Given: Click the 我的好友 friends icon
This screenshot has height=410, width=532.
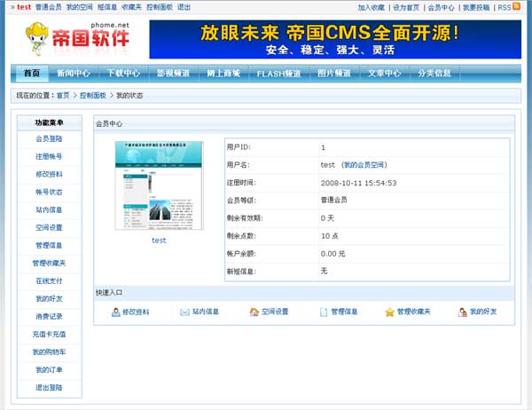Looking at the screenshot, I should click(x=462, y=312).
